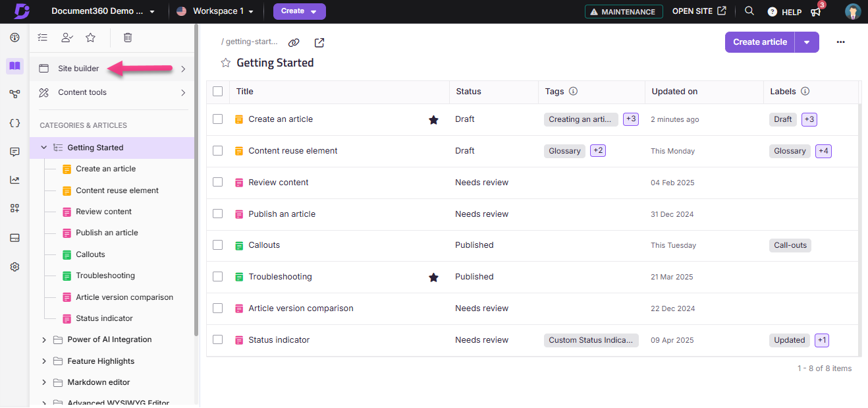Click the MAINTENANCE button
Image resolution: width=868 pixels, height=408 pixels.
(624, 12)
